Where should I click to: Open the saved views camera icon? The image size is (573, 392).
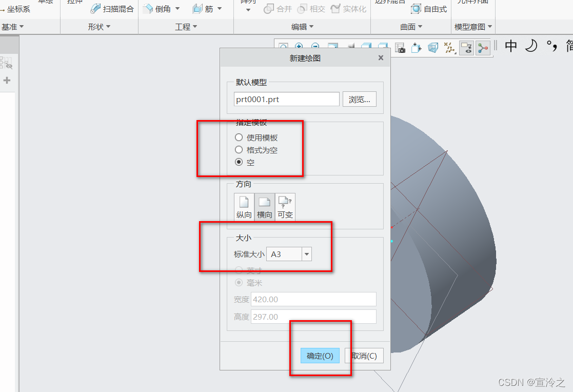tap(400, 48)
